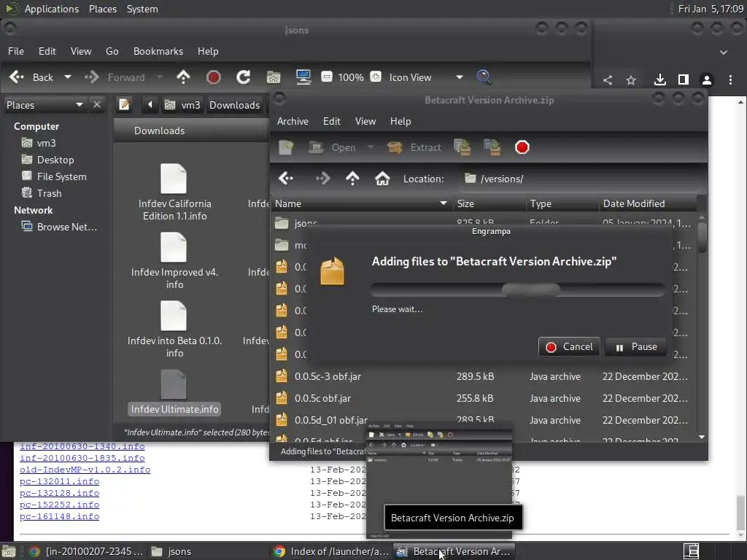Sort archive list by Date Modified column
Image resolution: width=747 pixels, height=560 pixels.
[x=648, y=203]
